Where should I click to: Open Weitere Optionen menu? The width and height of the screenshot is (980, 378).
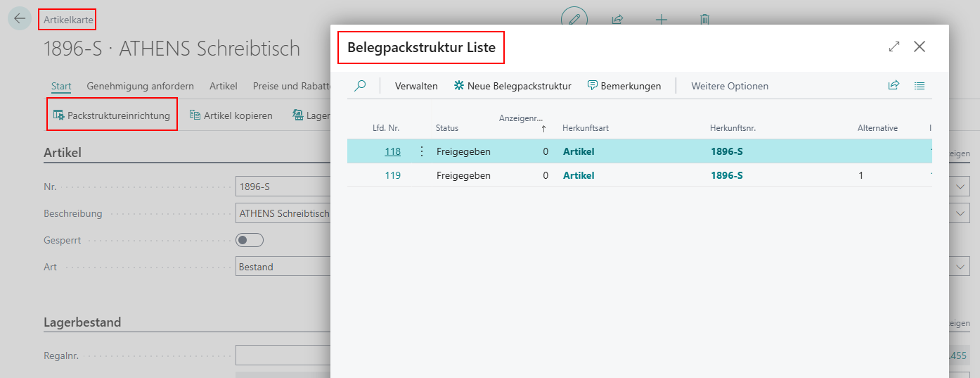click(730, 86)
